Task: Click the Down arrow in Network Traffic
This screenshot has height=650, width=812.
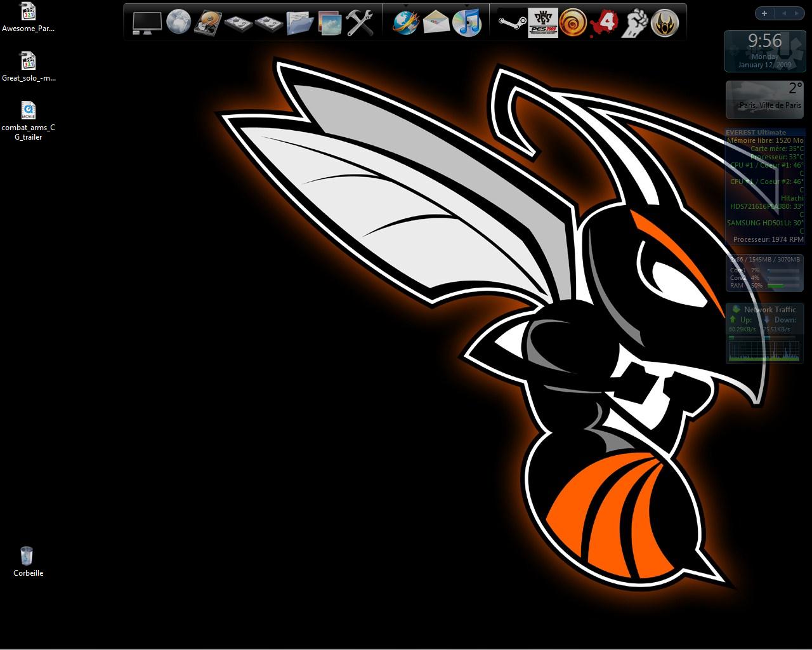Action: click(x=767, y=319)
